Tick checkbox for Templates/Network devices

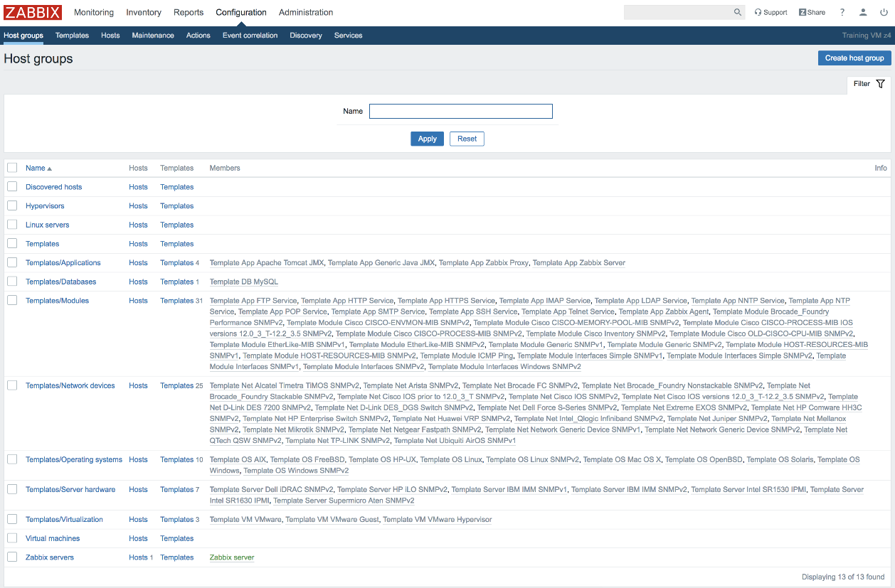pyautogui.click(x=12, y=385)
